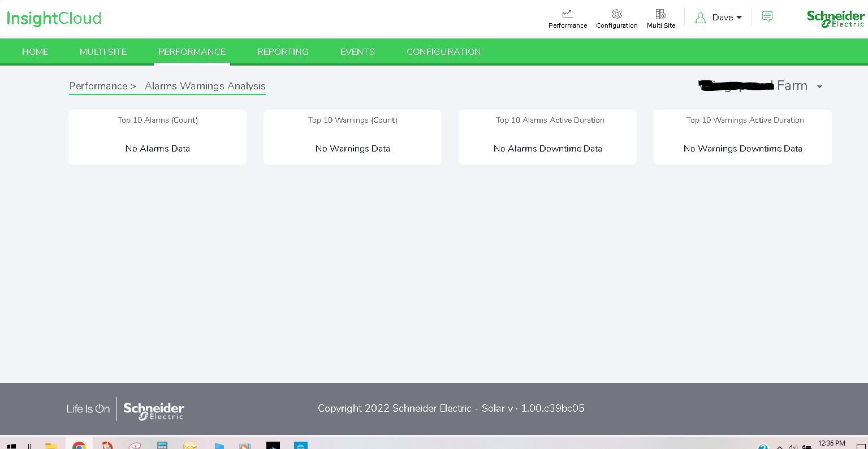Screen dimensions: 868x449
Task: Open the REPORTING tab
Action: tap(283, 51)
